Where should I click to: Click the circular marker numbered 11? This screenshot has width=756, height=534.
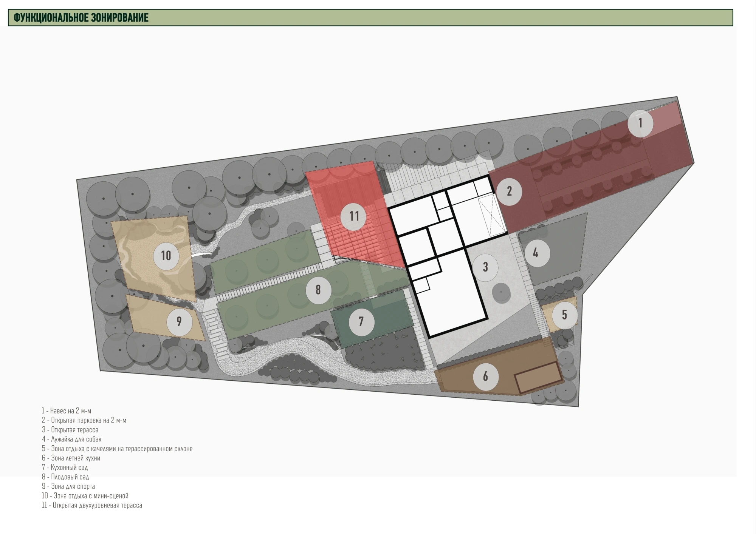(x=354, y=216)
